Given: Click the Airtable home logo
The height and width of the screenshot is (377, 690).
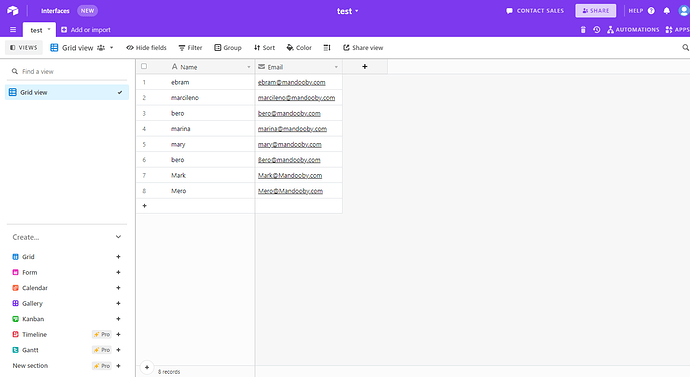Looking at the screenshot, I should click(13, 11).
